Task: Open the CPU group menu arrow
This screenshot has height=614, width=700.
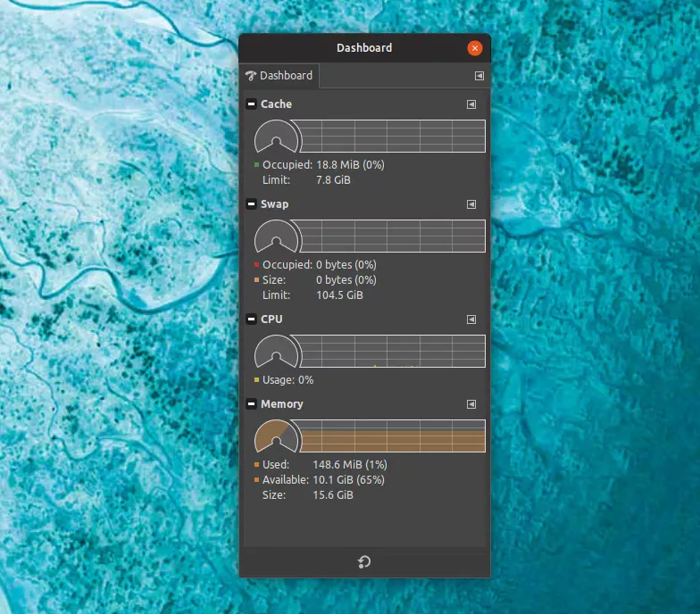Action: tap(471, 319)
